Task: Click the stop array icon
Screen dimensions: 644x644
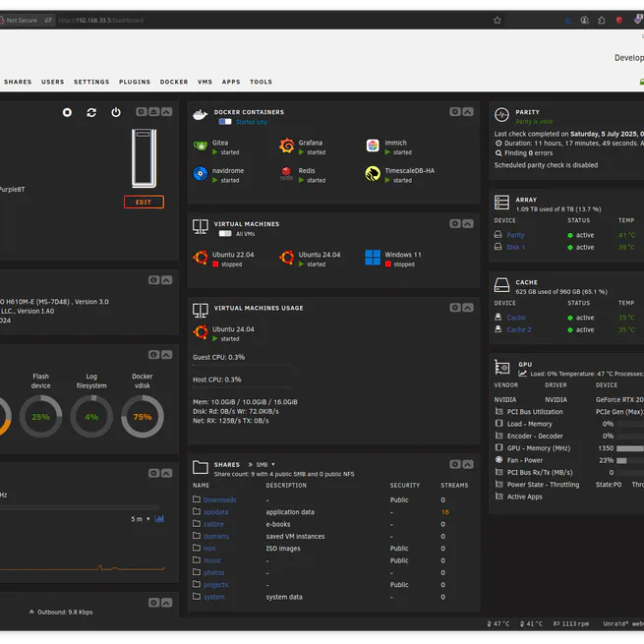Action: point(67,112)
